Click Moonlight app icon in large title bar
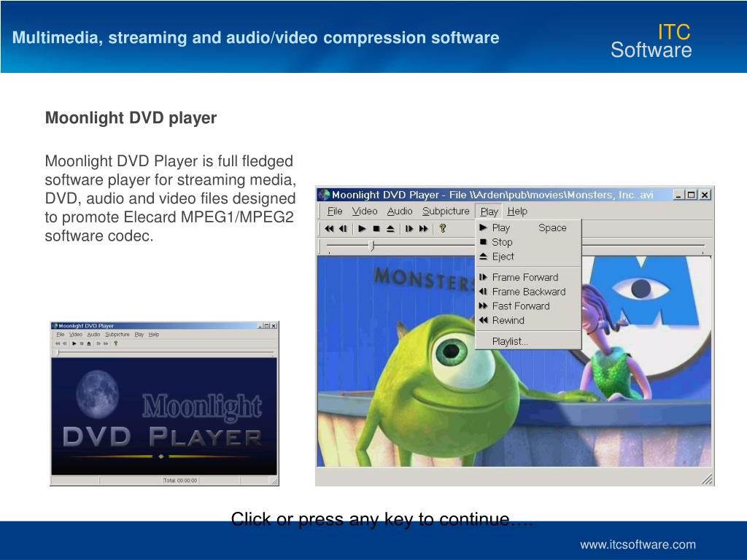This screenshot has width=747, height=560. [x=324, y=195]
